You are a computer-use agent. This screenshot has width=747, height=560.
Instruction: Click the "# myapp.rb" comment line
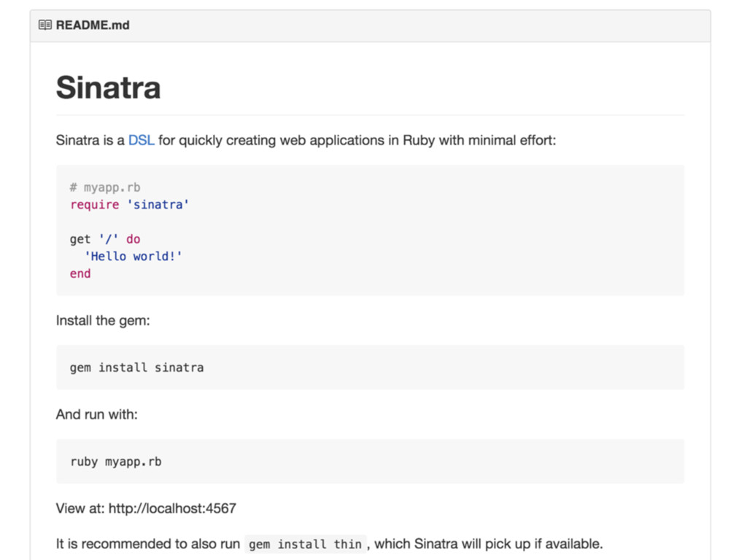[105, 187]
